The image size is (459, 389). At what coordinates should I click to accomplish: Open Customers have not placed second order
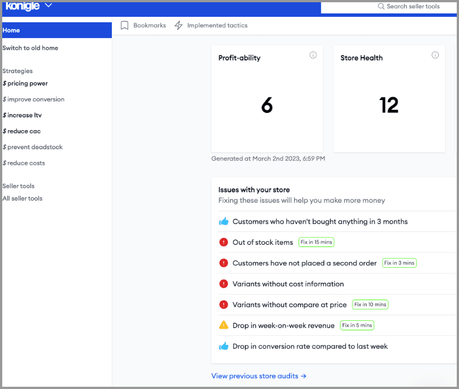click(x=304, y=263)
